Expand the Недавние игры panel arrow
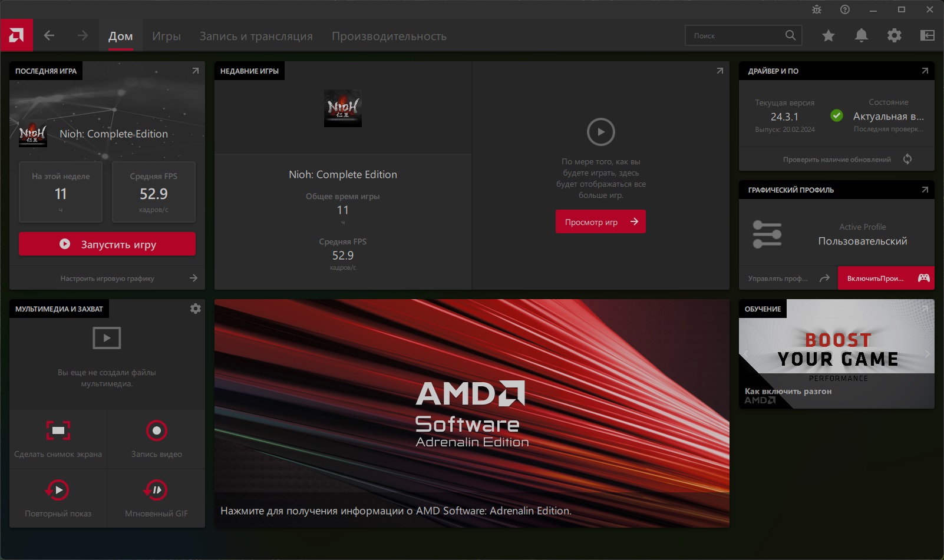 (x=720, y=71)
